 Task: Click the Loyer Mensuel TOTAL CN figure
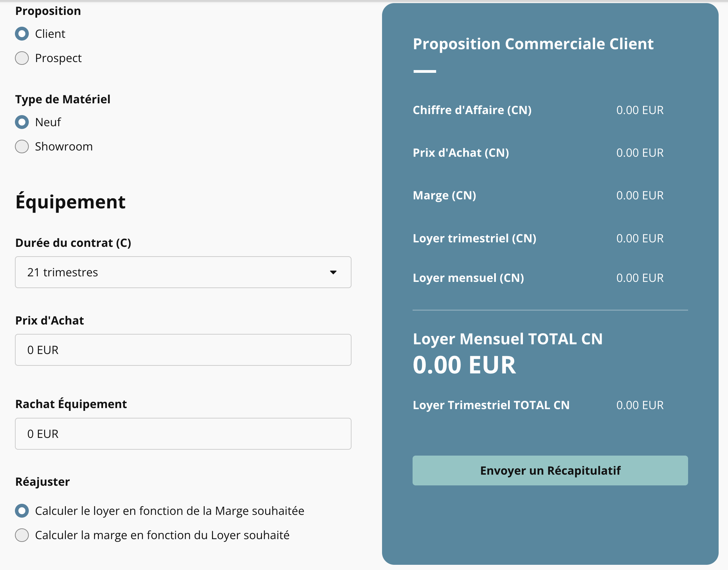point(464,365)
